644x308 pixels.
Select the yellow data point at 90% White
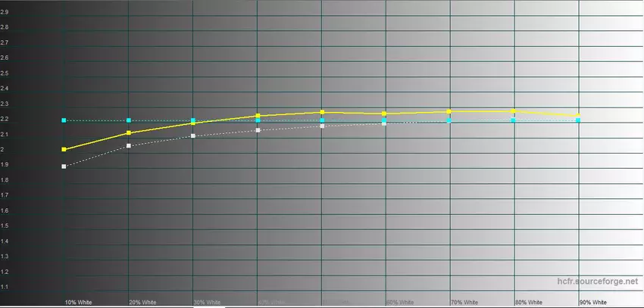[x=578, y=116]
